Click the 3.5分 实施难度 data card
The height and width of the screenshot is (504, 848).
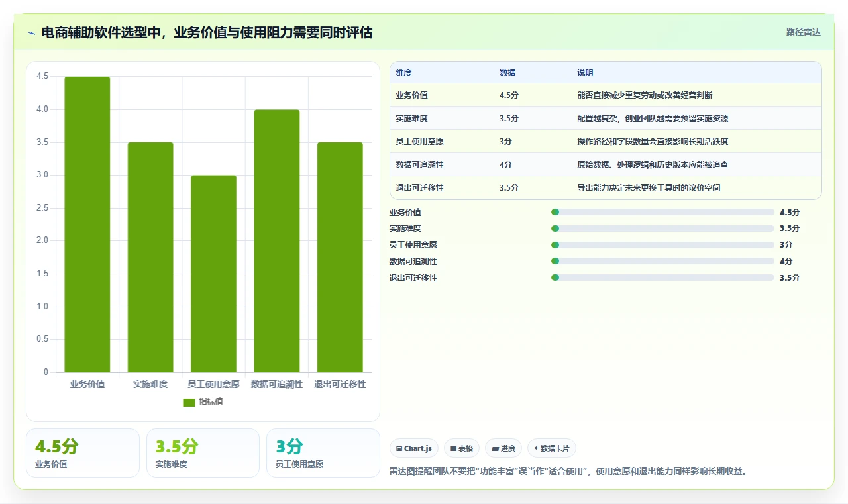click(x=203, y=453)
